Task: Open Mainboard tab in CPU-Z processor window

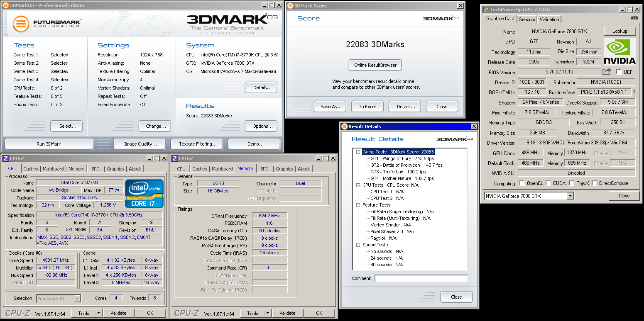Action: click(54, 169)
